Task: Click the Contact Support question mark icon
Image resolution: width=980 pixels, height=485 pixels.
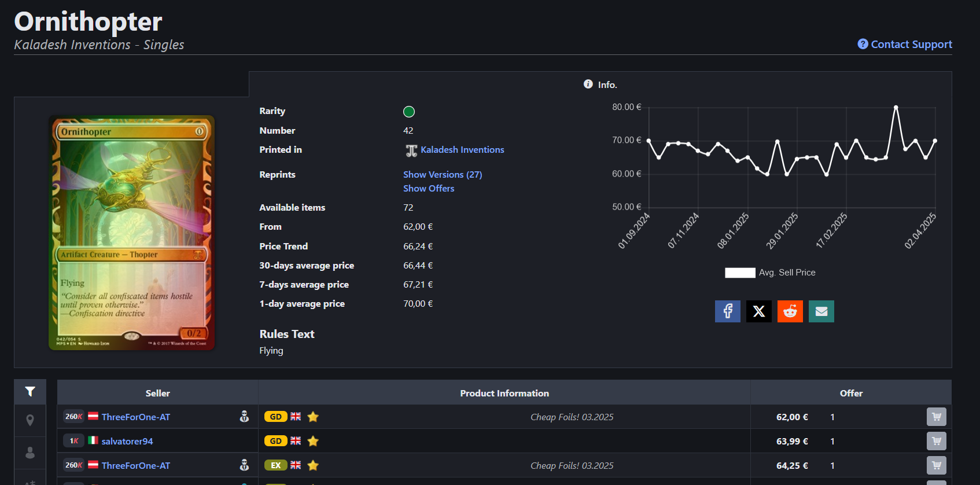Action: coord(863,44)
